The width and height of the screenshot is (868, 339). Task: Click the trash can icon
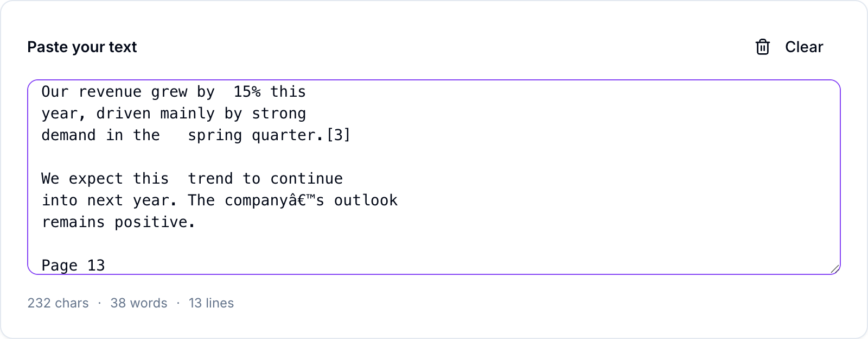pos(763,47)
